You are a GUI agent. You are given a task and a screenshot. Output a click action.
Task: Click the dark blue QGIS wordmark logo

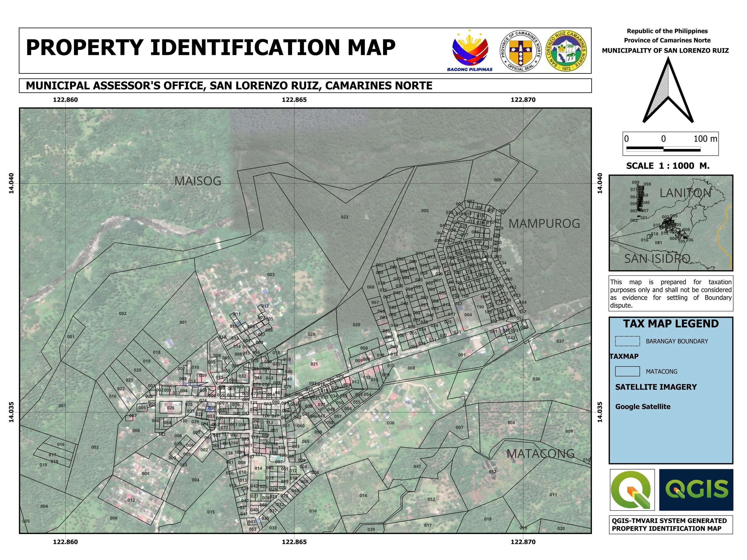coord(696,490)
